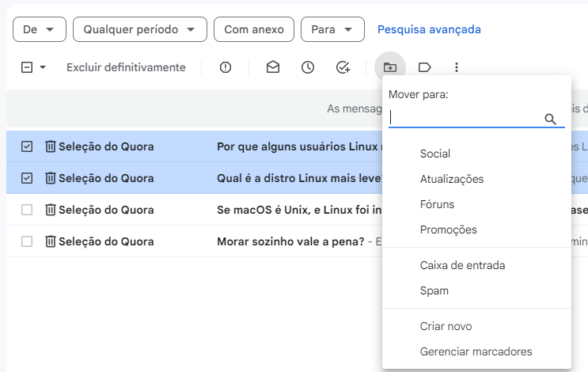The image size is (588, 372).
Task: Open Pesquisa avançada link
Action: point(429,29)
